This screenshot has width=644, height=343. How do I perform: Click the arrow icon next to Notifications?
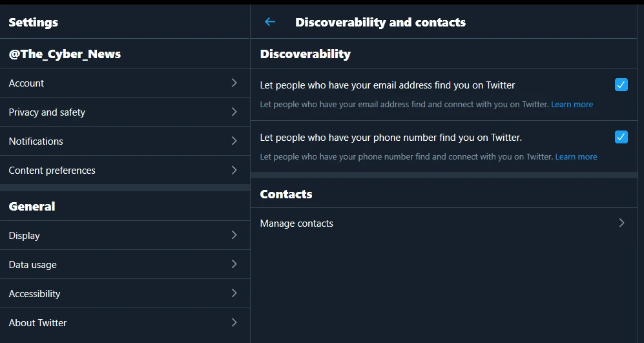click(x=234, y=141)
